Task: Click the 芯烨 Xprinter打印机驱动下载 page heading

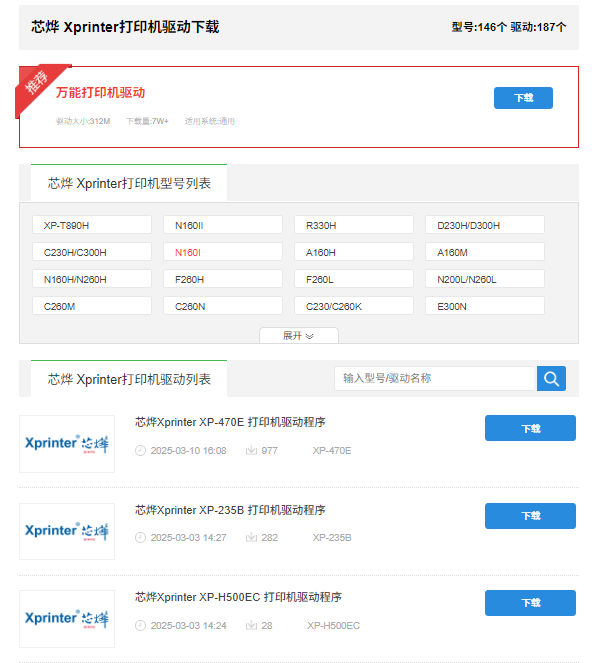Action: click(x=125, y=27)
